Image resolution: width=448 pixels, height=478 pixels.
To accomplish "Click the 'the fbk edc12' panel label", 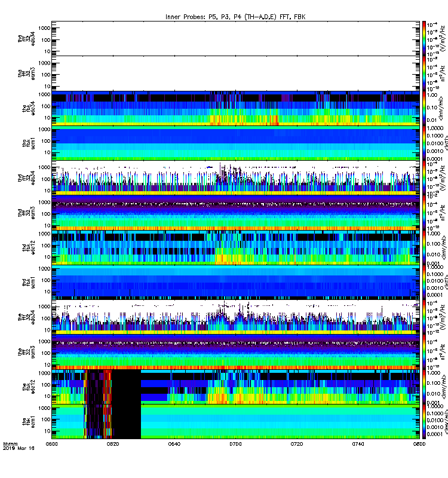I will click(x=29, y=387).
